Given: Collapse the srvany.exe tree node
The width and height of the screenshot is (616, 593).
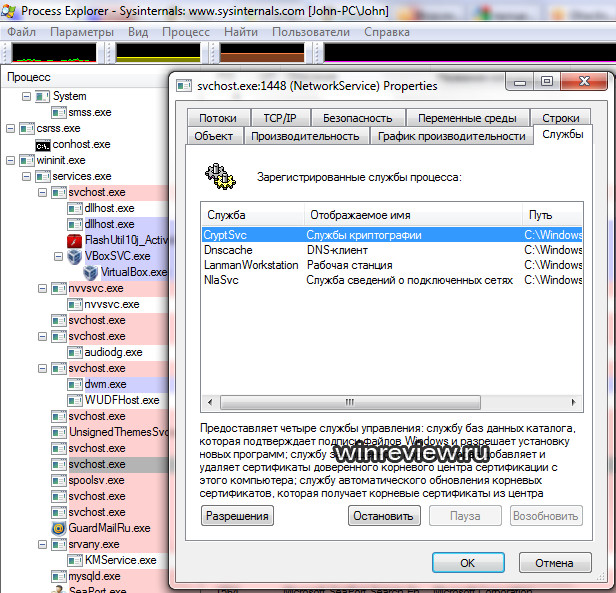Looking at the screenshot, I should tap(42, 545).
